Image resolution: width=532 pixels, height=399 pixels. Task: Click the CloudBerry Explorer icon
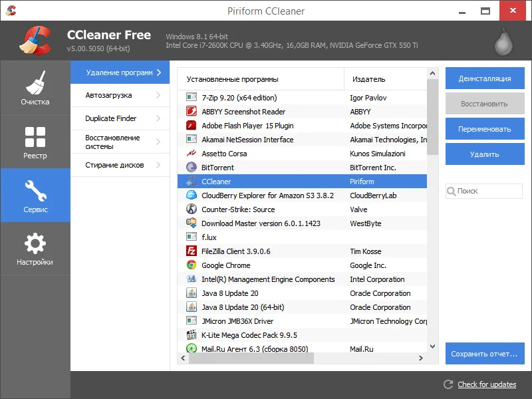click(192, 195)
